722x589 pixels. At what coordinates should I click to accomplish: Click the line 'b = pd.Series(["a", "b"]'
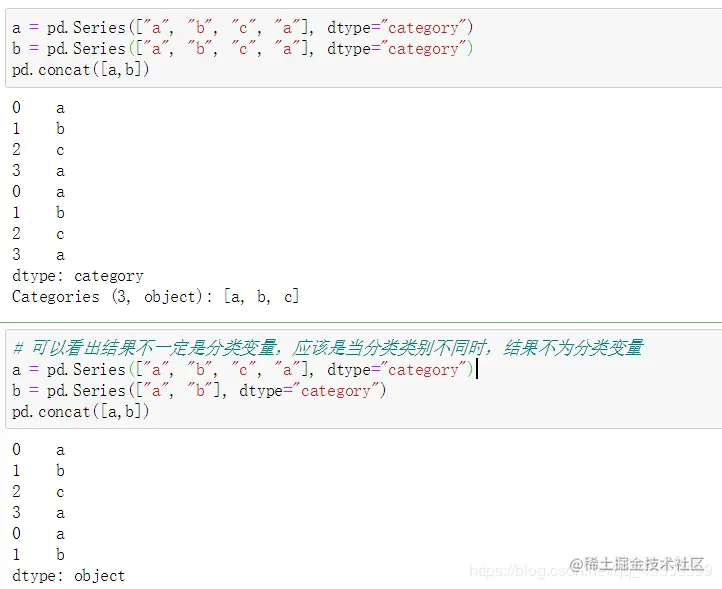coord(199,391)
